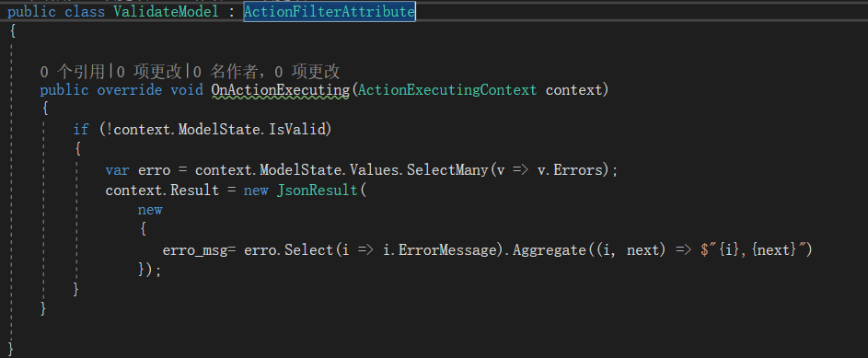Screen dimensions: 868x358
Task: Click the if keyword
Action: pos(81,130)
